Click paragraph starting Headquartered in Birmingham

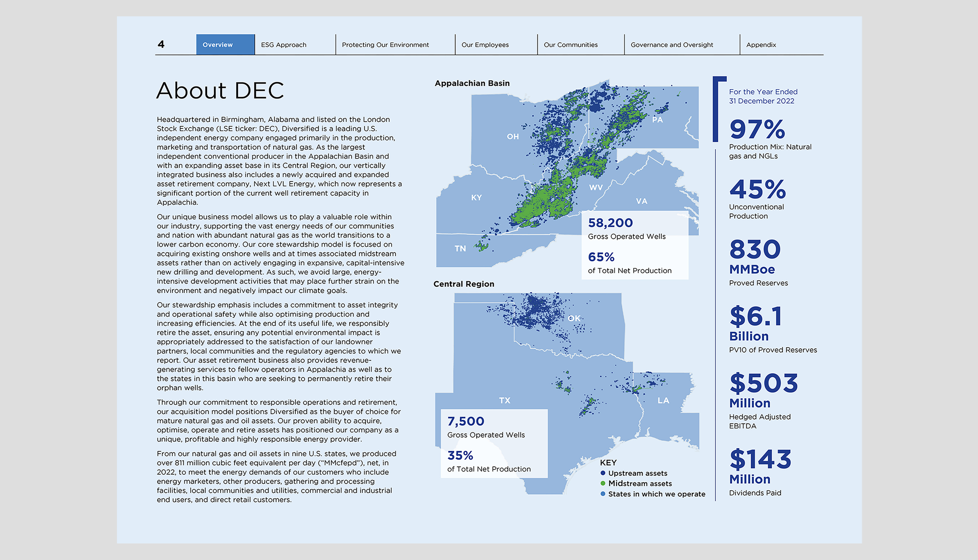(279, 161)
